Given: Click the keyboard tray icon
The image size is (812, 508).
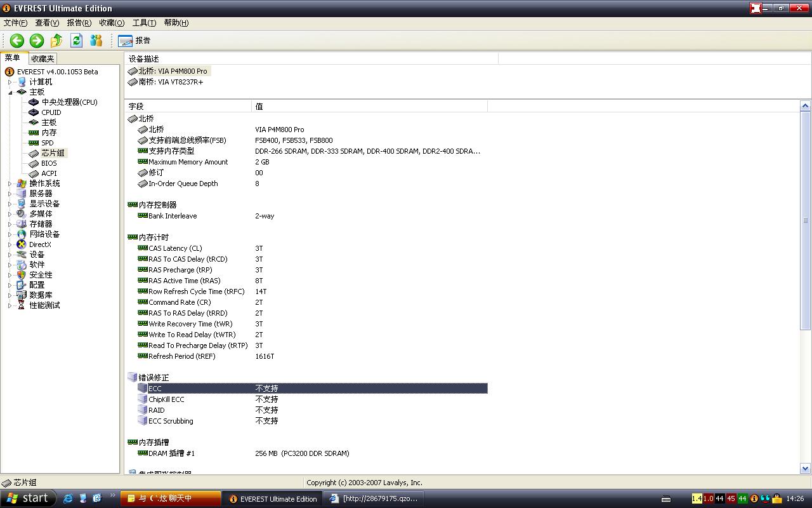Looking at the screenshot, I should point(666,499).
